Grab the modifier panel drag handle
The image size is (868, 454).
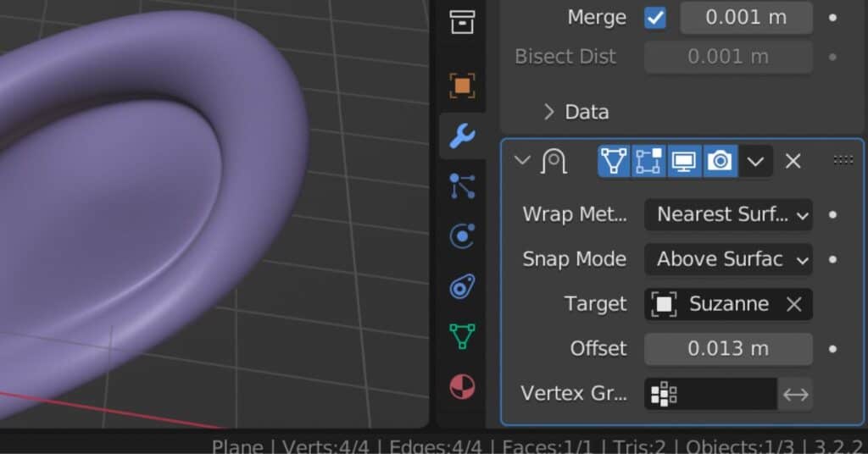[x=843, y=160]
